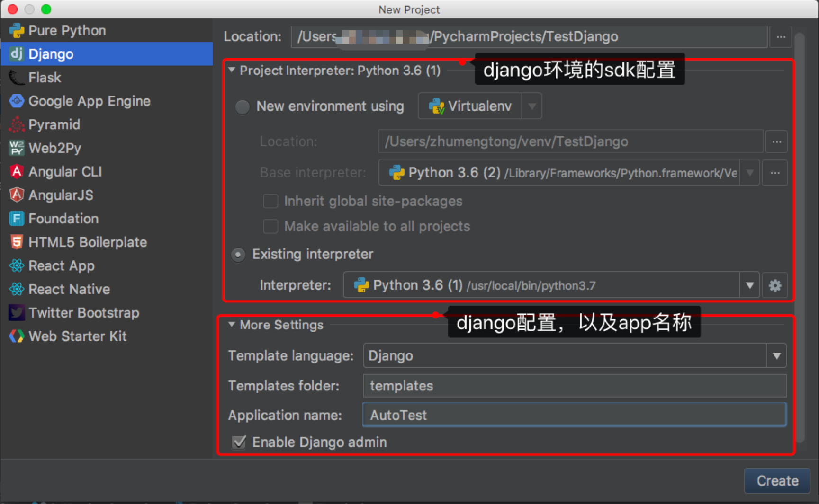
Task: Click the Application name input field
Action: point(574,415)
